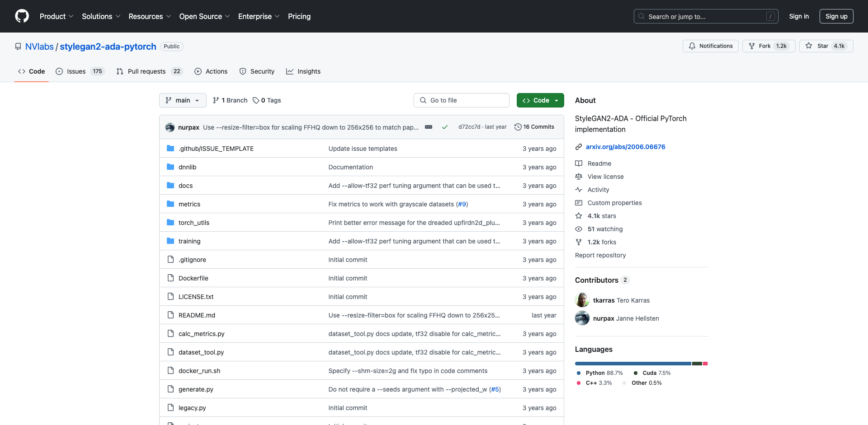The image size is (868, 425).
Task: Open the generate.py file
Action: click(196, 389)
